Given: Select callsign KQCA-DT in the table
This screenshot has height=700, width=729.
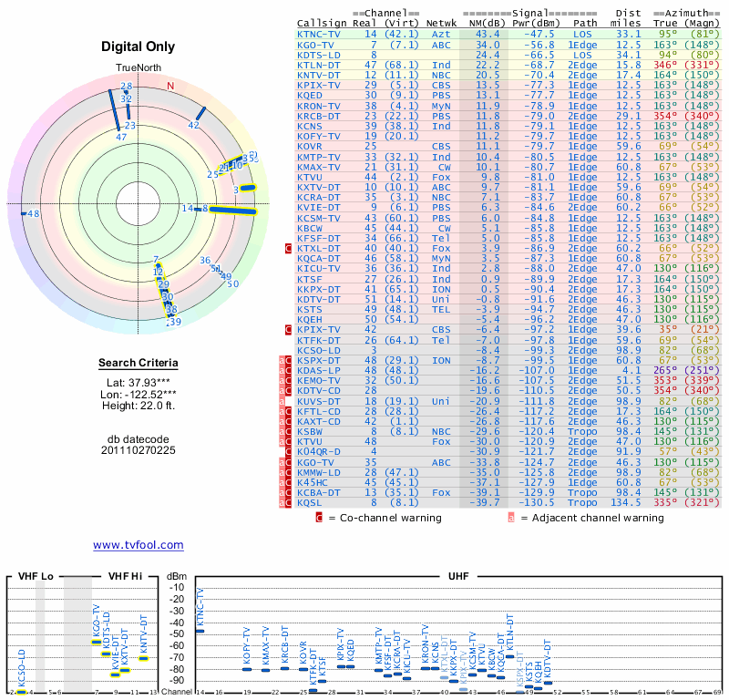Looking at the screenshot, I should tap(319, 259).
